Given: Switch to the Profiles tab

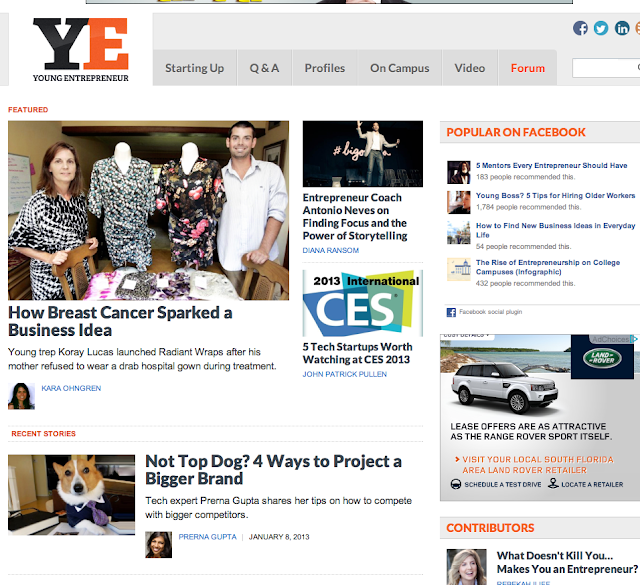Looking at the screenshot, I should 325,68.
